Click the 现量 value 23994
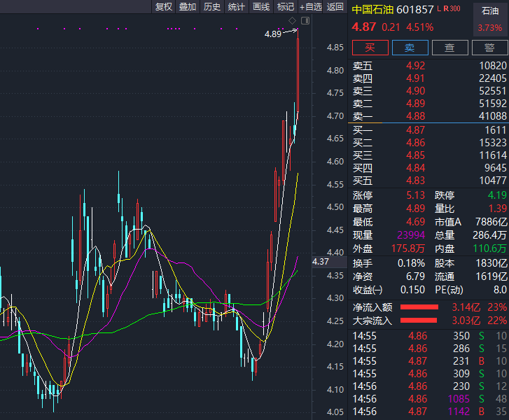509x420 pixels. pos(411,235)
